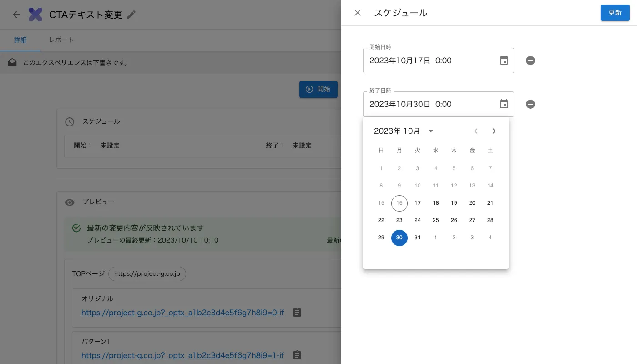Image resolution: width=637 pixels, height=364 pixels.
Task: Go to next month in calendar
Action: coord(494,131)
